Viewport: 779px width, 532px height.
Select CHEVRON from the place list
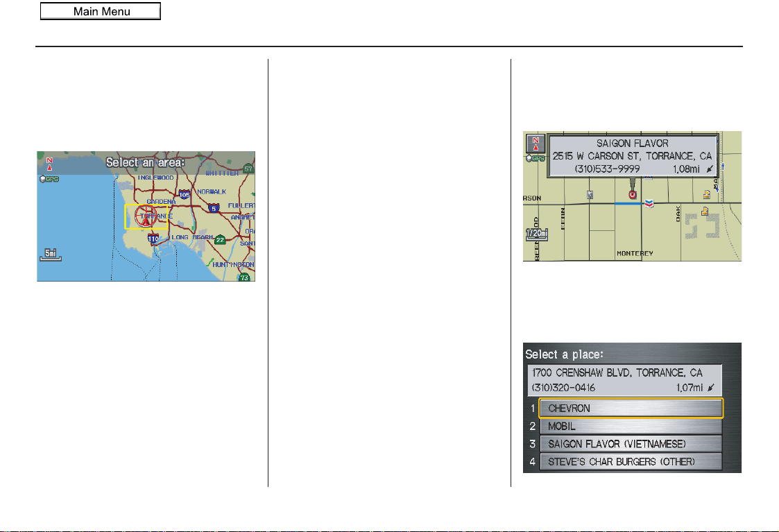[x=631, y=409]
